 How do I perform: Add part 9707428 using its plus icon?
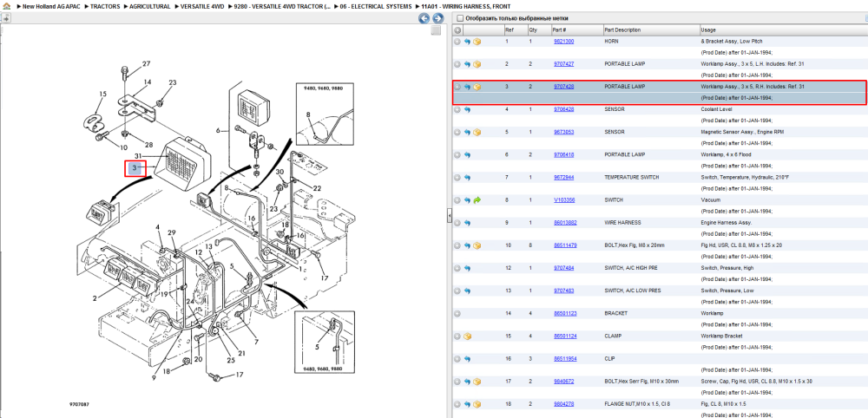click(x=457, y=87)
